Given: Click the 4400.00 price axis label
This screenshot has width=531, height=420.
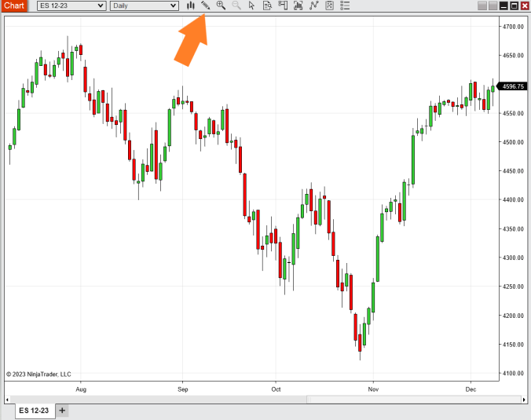Looking at the screenshot, I should pos(513,199).
